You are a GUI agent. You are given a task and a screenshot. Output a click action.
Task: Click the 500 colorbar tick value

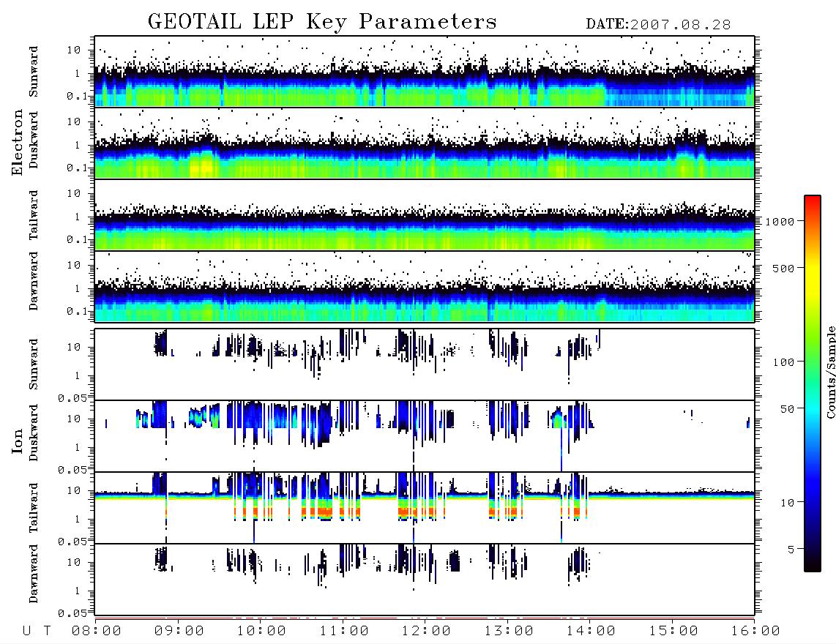[783, 268]
